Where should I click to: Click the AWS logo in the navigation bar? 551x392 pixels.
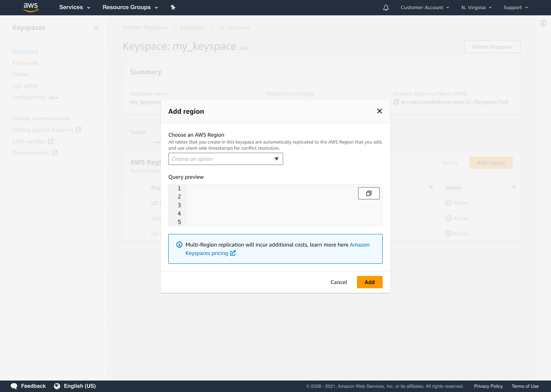pyautogui.click(x=31, y=7)
